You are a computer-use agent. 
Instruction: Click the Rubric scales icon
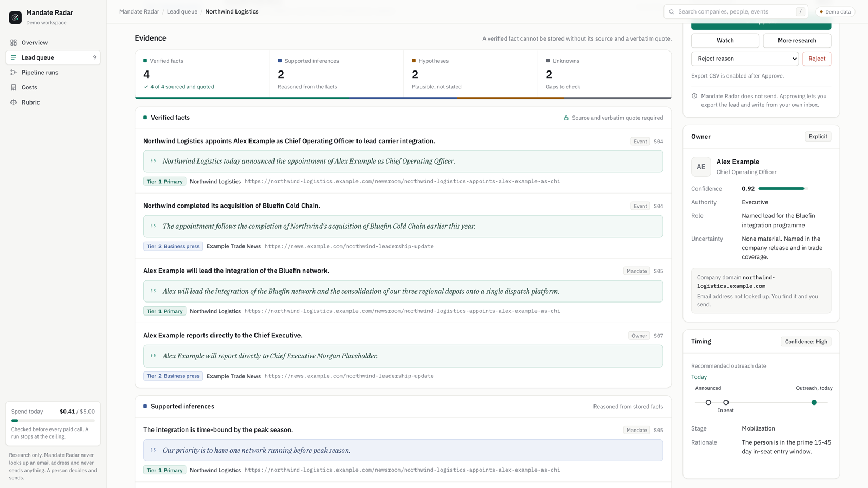coord(14,102)
